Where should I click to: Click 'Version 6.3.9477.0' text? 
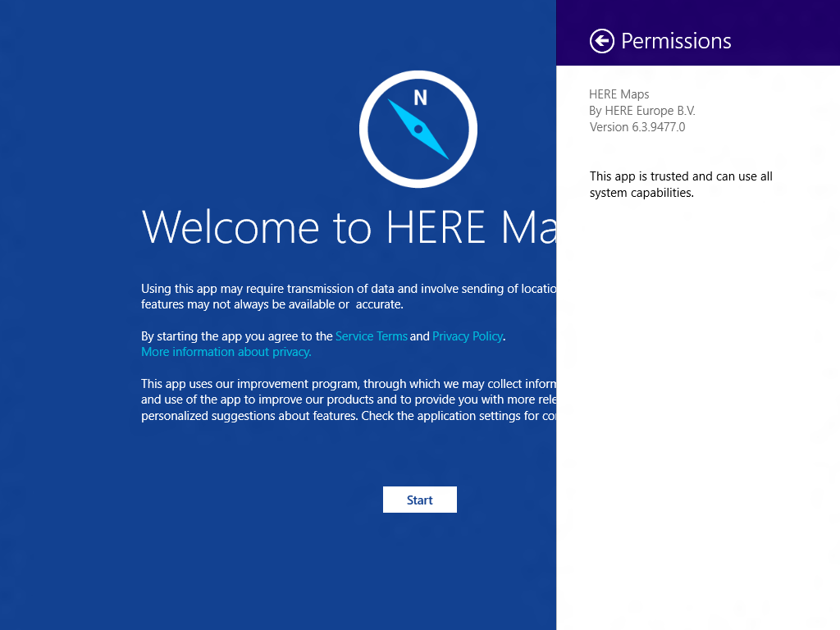tap(637, 127)
